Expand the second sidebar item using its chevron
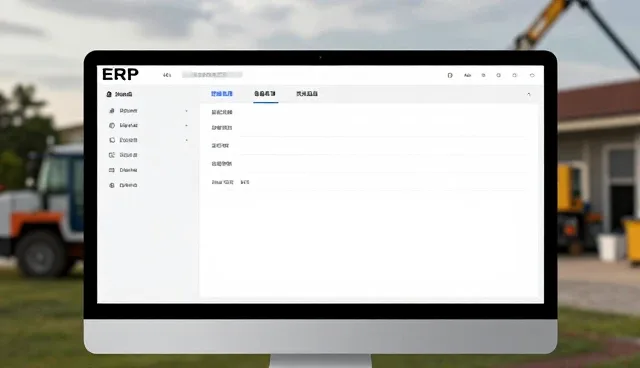The width and height of the screenshot is (640, 368). pyautogui.click(x=187, y=126)
